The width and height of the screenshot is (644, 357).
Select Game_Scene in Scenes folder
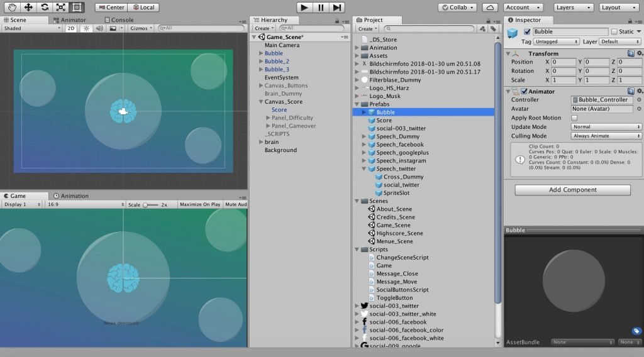point(393,225)
